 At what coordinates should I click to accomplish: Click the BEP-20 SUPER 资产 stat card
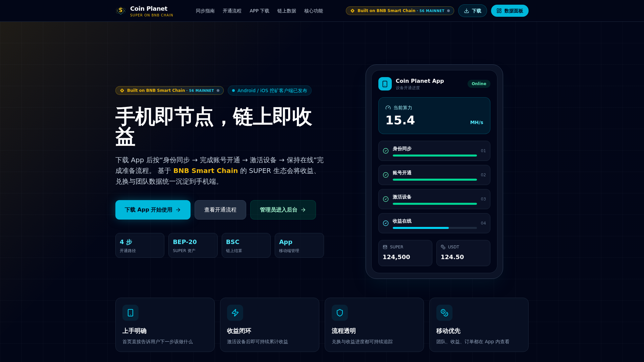(x=193, y=245)
